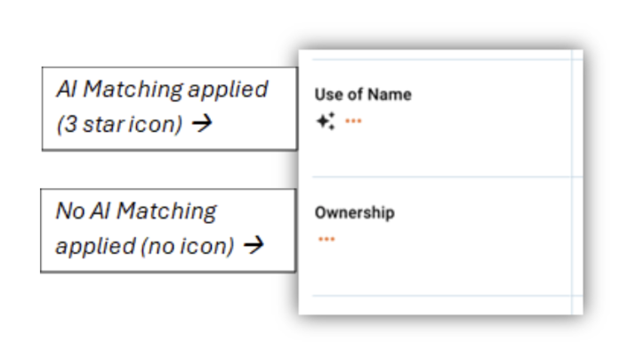
Task: Click the arrow after "(3 star icon)"
Action: 202,123
